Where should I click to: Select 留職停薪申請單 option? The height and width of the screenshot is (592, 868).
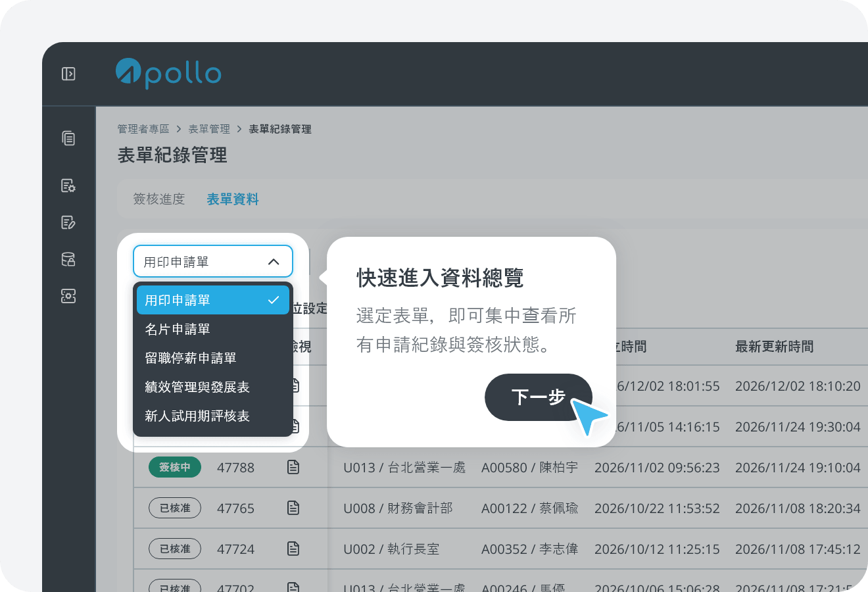(213, 358)
